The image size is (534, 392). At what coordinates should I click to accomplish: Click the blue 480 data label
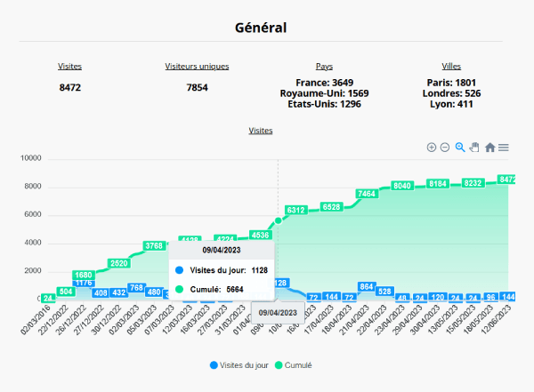pos(154,292)
